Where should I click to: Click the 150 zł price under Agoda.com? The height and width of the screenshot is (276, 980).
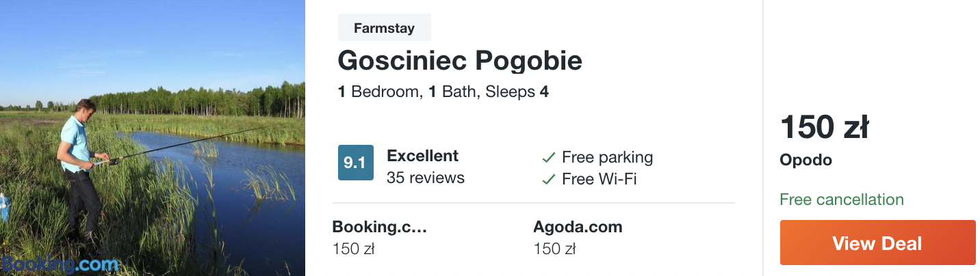555,249
